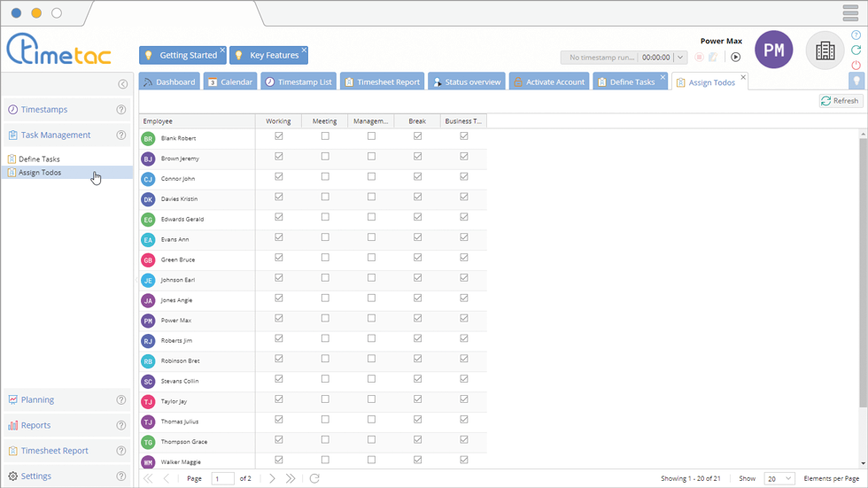Collapse the left sidebar arrow icon
This screenshot has width=868, height=488.
(123, 84)
